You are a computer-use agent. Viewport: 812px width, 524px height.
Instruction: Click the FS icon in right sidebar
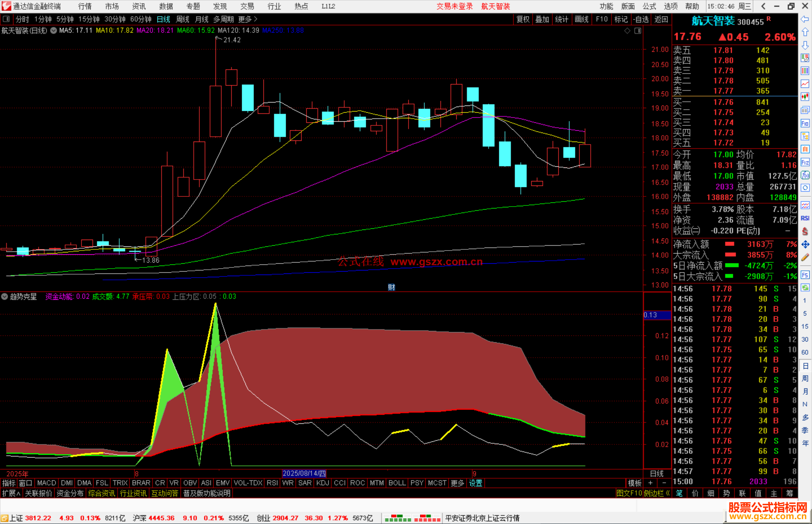[805, 275]
